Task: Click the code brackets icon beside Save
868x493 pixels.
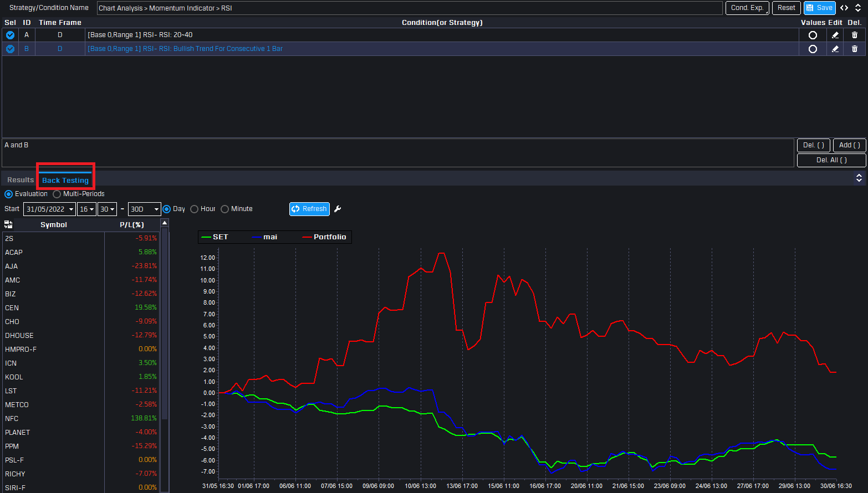Action: tap(844, 8)
